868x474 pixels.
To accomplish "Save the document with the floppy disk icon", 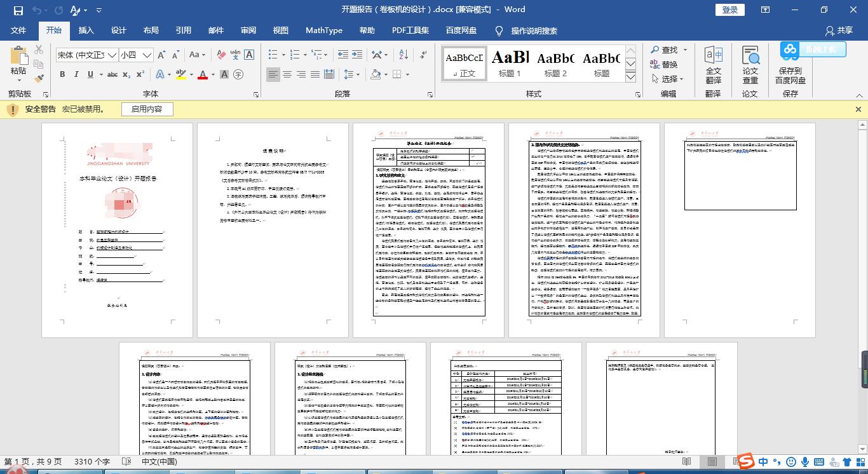I will (18, 10).
